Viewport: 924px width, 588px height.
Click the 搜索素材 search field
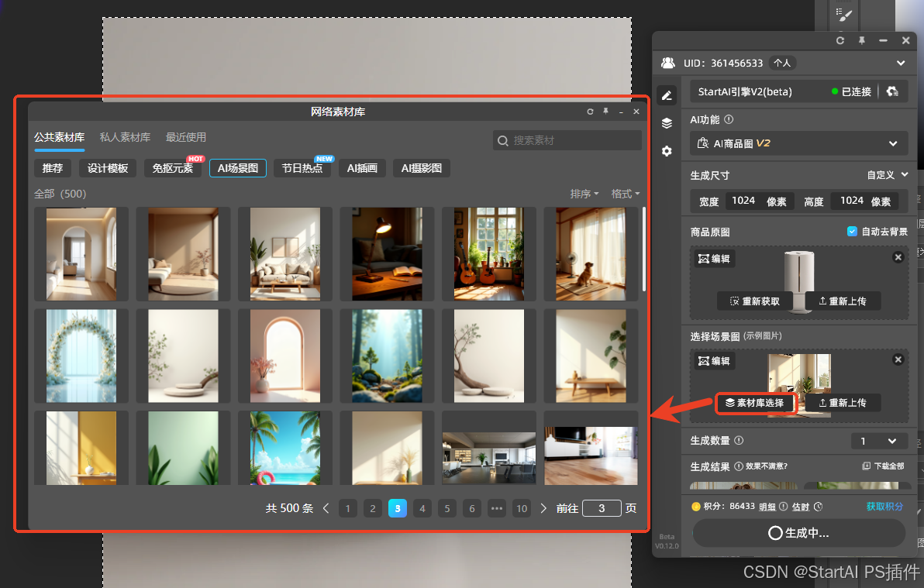point(567,140)
